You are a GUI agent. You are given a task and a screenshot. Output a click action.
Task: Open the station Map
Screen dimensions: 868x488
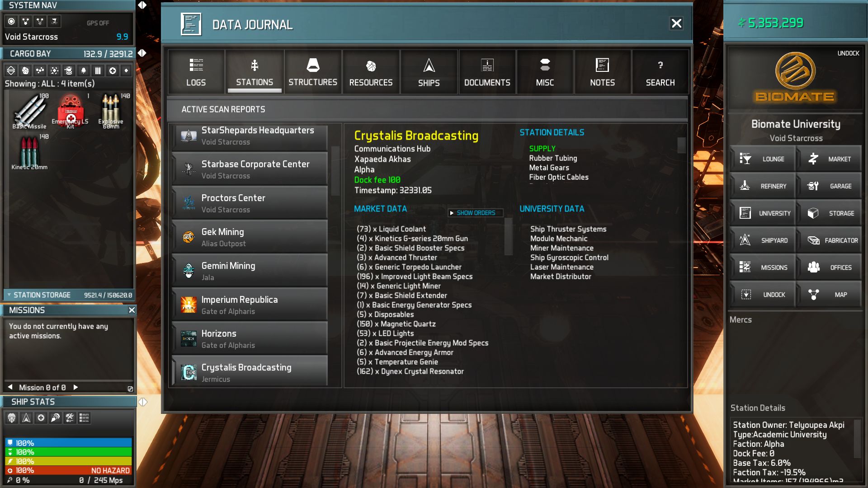829,294
